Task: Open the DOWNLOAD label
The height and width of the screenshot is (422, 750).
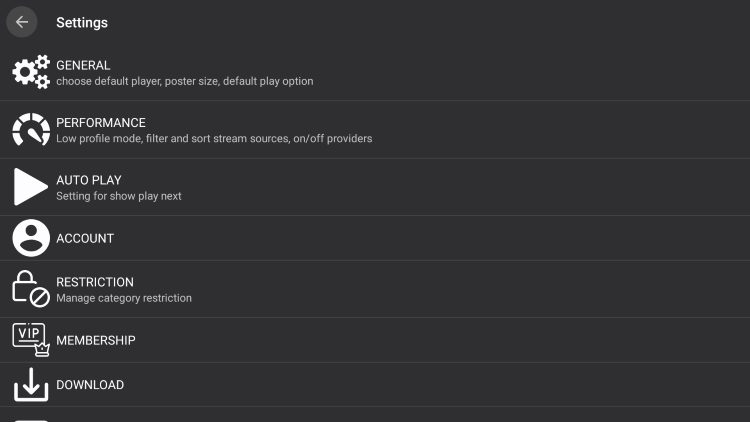Action: [90, 385]
